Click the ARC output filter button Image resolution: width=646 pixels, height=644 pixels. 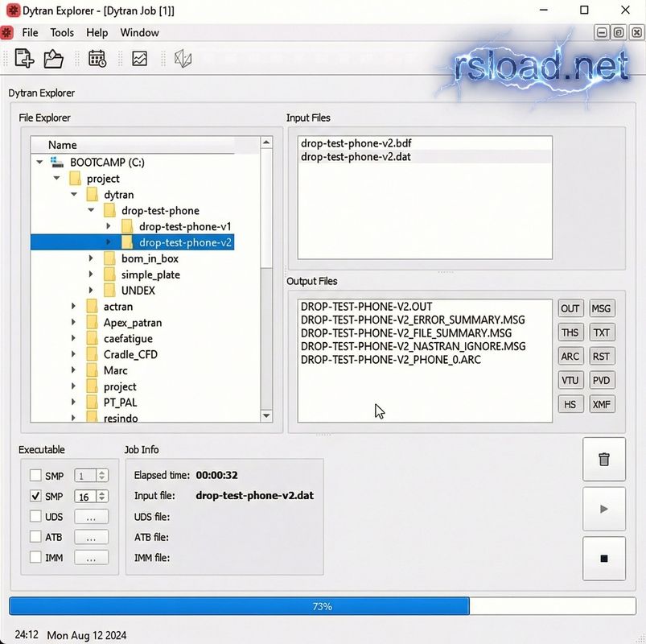pos(570,357)
